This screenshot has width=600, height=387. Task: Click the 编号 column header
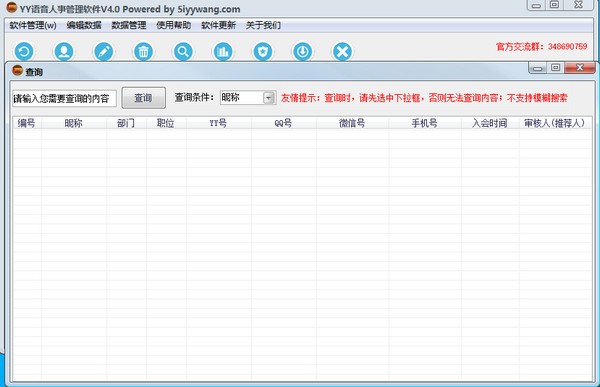(26, 123)
